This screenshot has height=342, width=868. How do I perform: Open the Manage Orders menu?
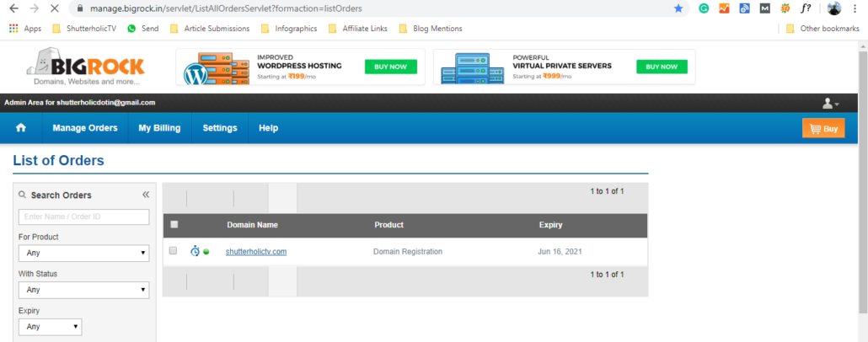(84, 128)
